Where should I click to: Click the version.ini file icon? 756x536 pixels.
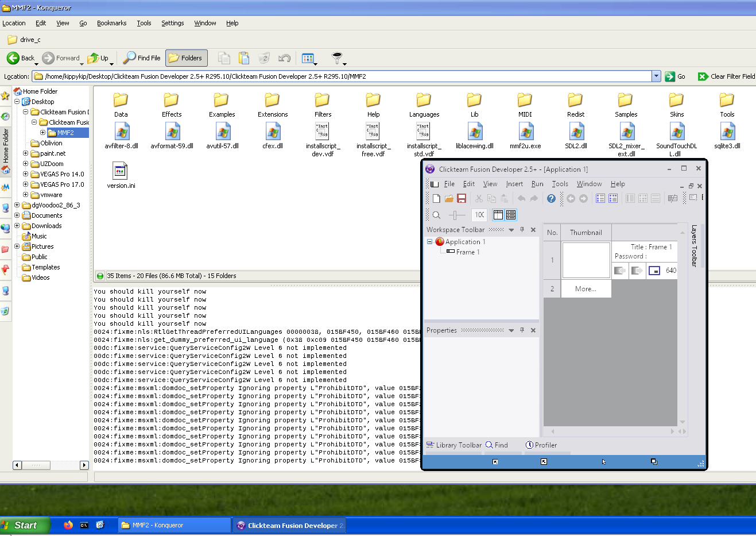point(121,172)
